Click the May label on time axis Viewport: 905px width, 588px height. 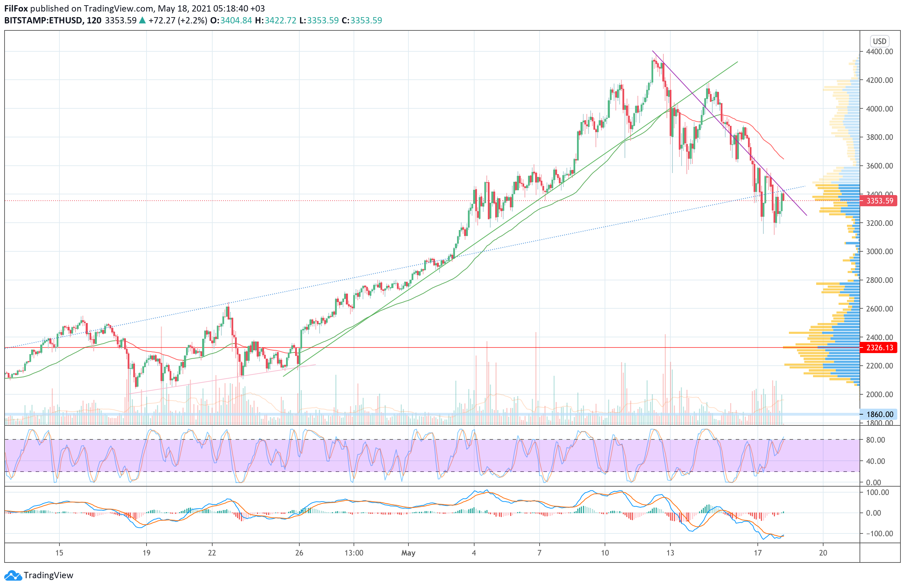tap(408, 553)
